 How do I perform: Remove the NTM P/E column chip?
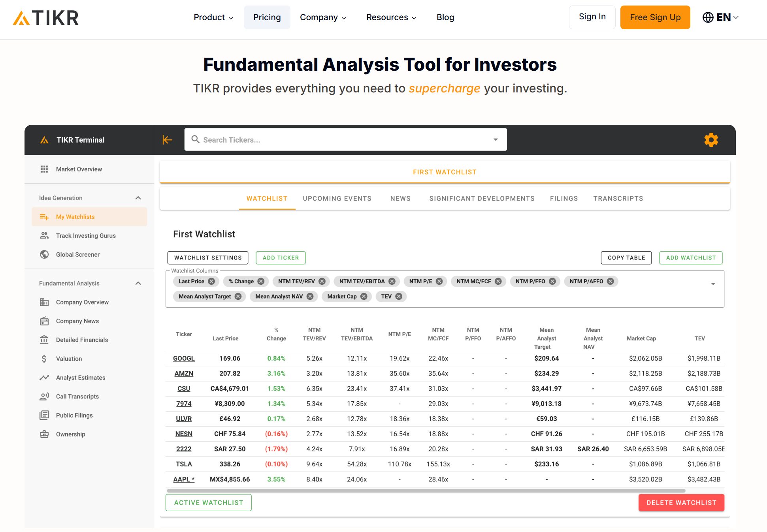point(439,281)
